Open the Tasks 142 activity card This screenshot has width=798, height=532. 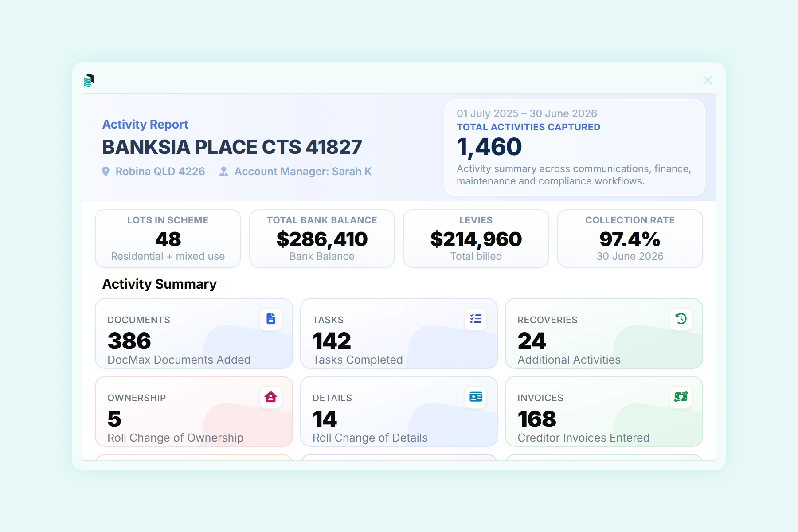tap(399, 333)
